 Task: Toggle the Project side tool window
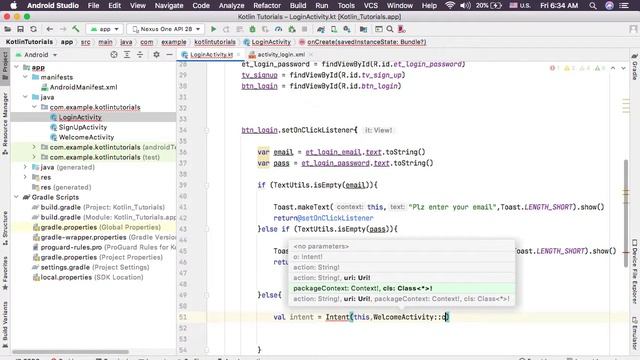(5, 67)
